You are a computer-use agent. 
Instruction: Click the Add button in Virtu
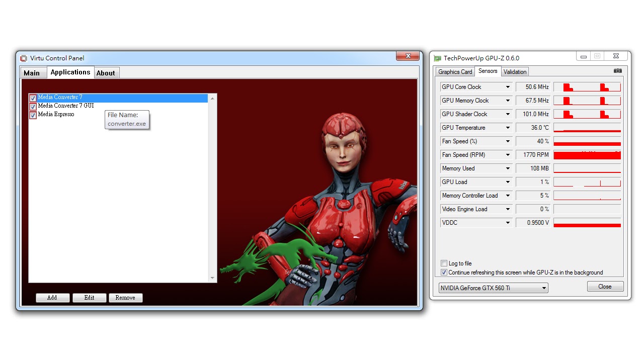point(52,298)
